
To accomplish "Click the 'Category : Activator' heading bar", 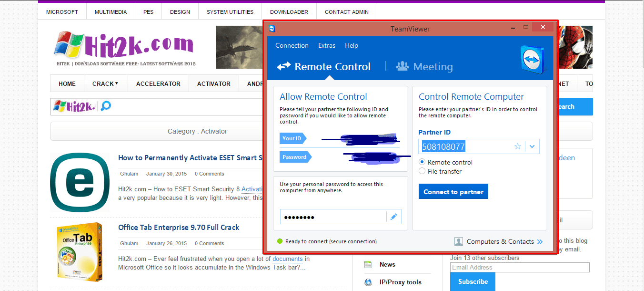I will click(x=157, y=131).
